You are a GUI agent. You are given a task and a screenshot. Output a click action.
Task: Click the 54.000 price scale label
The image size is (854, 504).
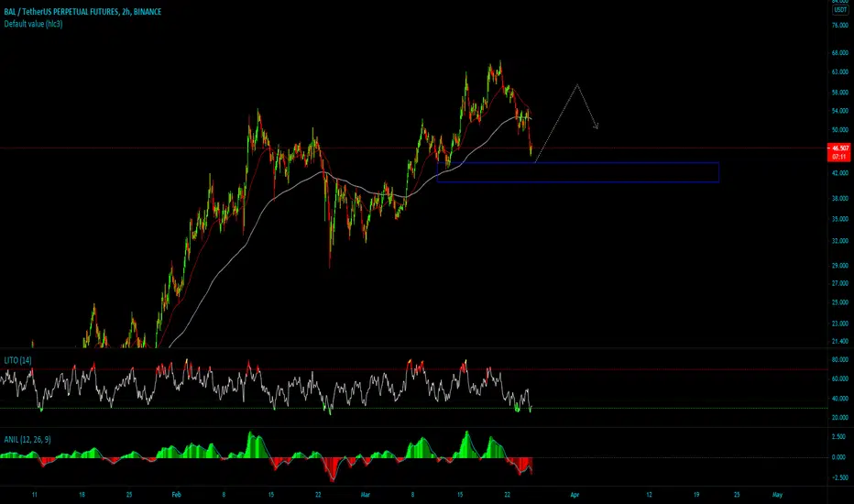[x=840, y=111]
